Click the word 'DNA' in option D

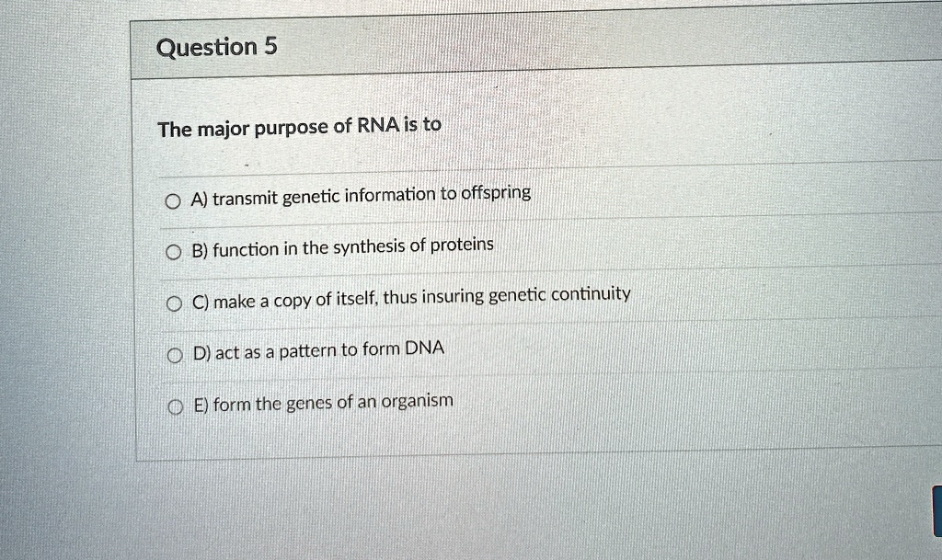[425, 349]
